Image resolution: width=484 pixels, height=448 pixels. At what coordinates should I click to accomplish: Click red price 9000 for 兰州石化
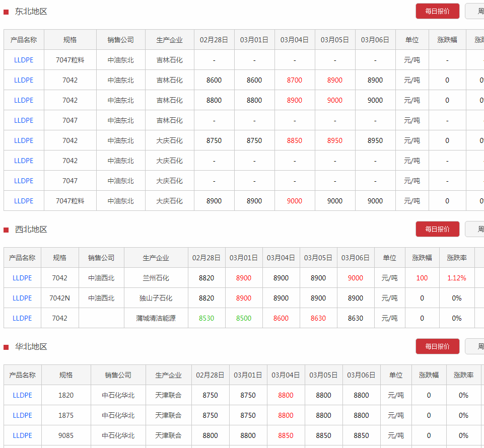(356, 278)
